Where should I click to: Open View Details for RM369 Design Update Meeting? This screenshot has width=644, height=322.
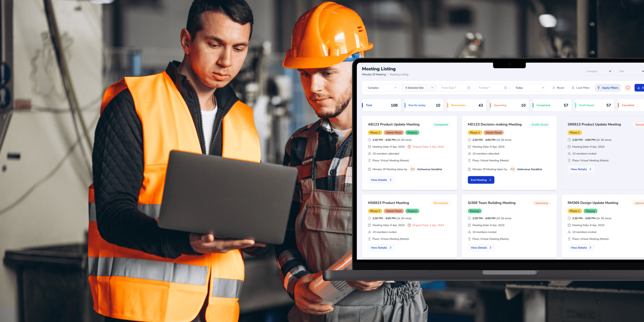point(581,247)
